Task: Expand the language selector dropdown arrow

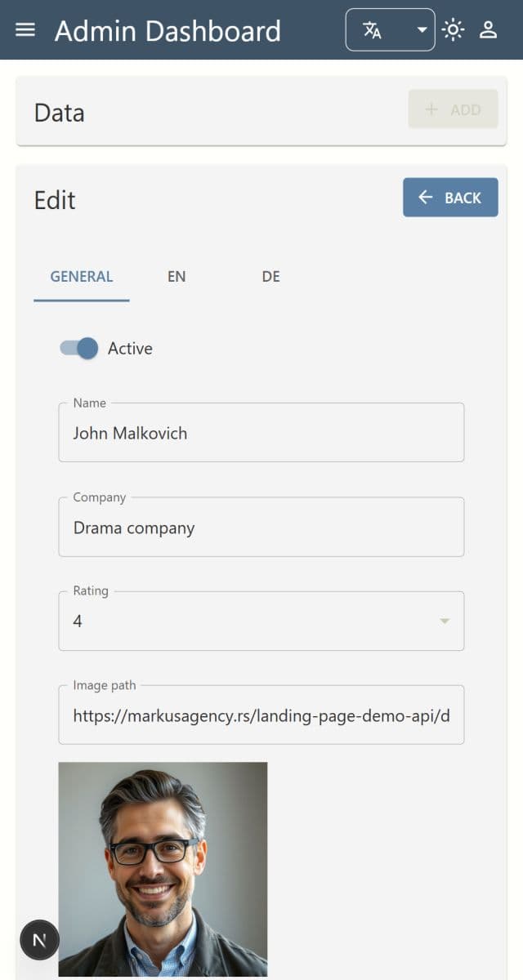Action: (x=423, y=30)
